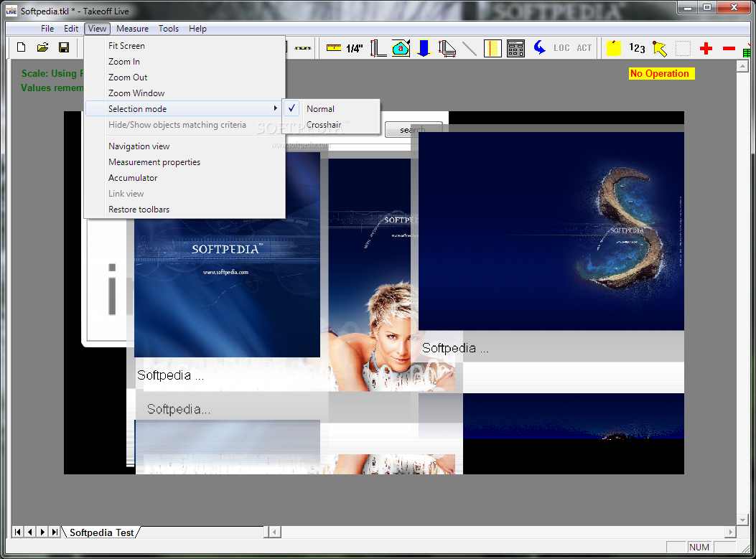Click the red minus icon
The height and width of the screenshot is (559, 756).
pos(729,48)
